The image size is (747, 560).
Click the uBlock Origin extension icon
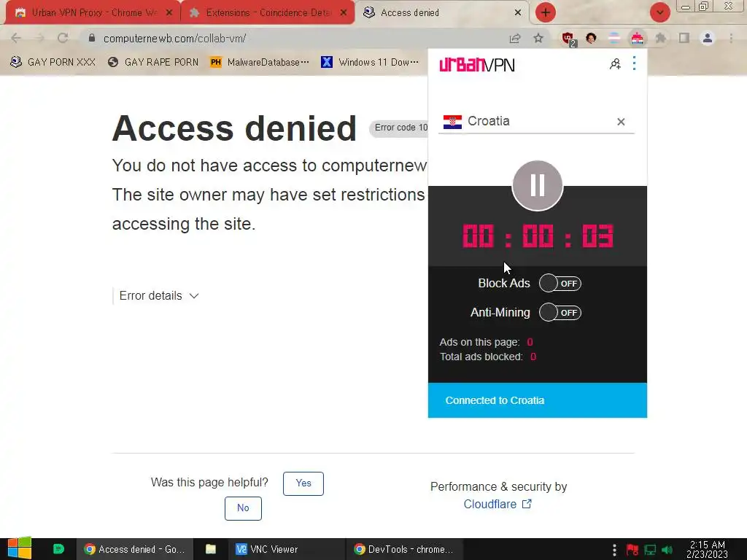[x=568, y=39]
